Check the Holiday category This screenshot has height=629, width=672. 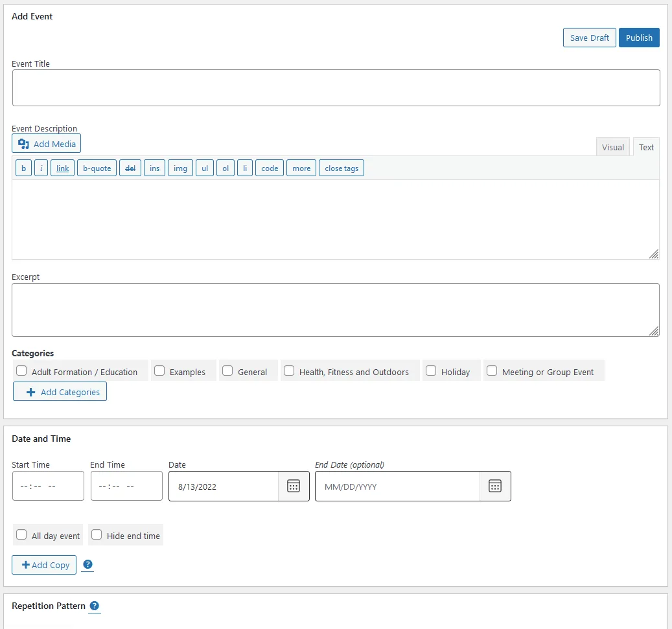coord(431,371)
